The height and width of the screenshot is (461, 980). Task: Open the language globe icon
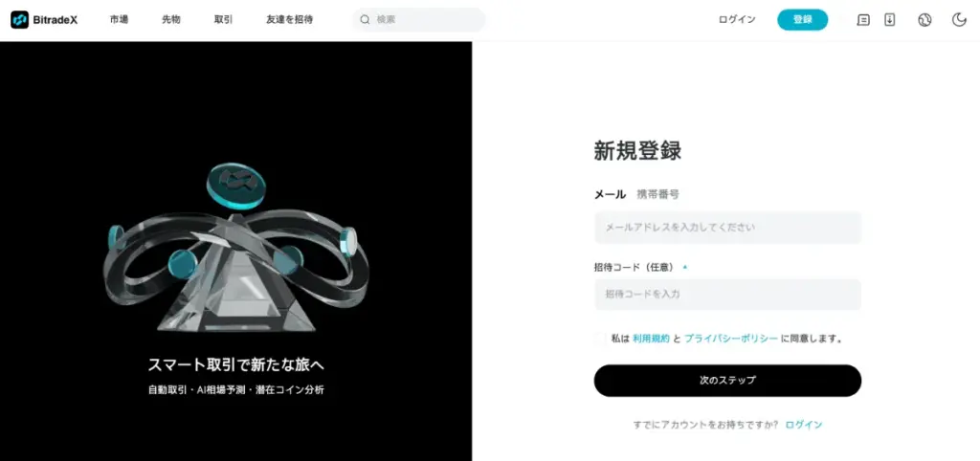pos(925,20)
